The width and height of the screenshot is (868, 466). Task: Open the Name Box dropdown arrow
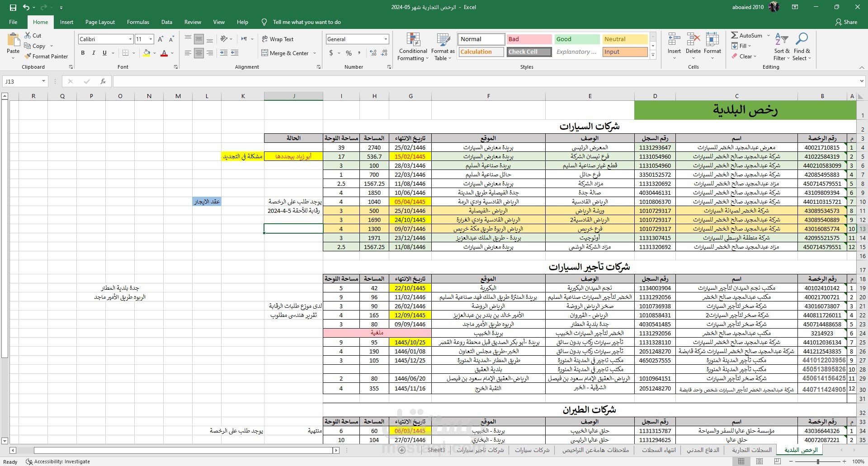coord(43,81)
